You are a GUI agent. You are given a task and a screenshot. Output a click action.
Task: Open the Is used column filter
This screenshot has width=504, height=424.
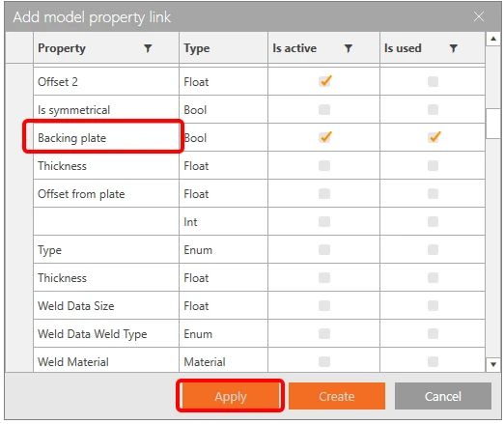pos(453,48)
